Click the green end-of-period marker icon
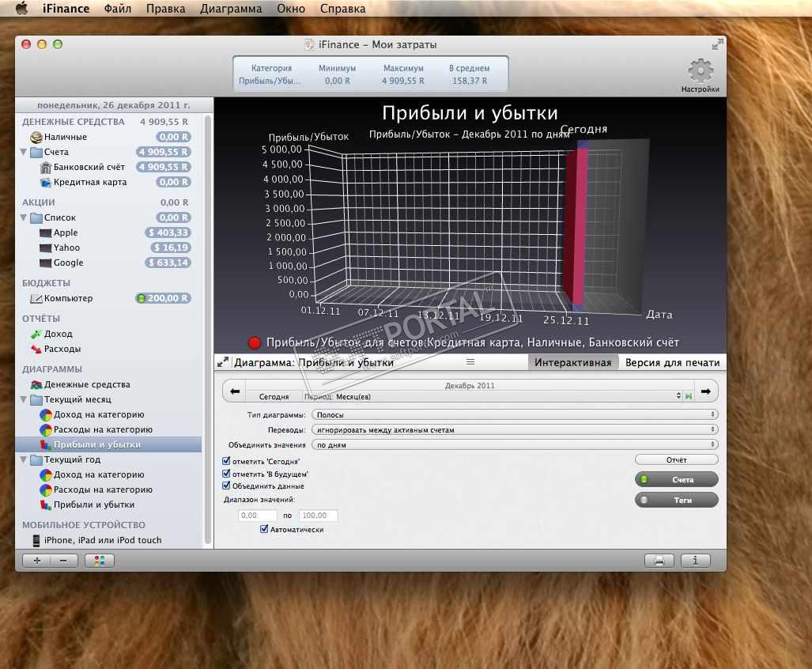 click(689, 396)
